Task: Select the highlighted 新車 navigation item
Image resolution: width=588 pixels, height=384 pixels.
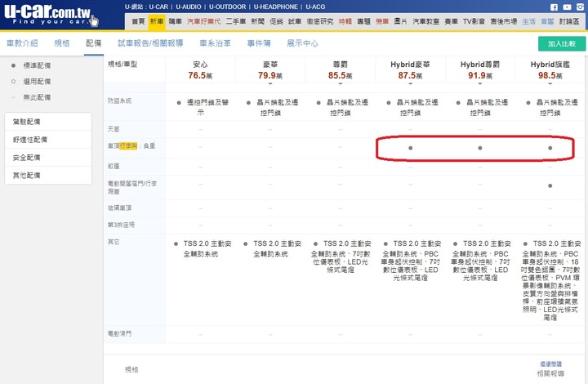Action: tap(157, 21)
